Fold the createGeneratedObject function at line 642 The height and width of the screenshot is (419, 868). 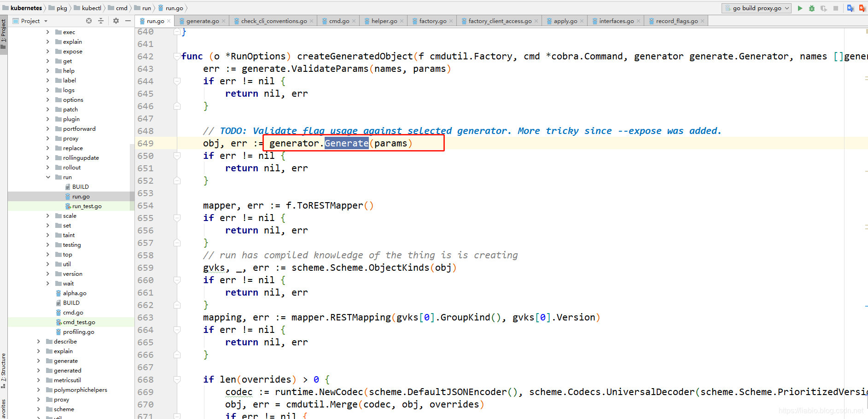tap(177, 56)
